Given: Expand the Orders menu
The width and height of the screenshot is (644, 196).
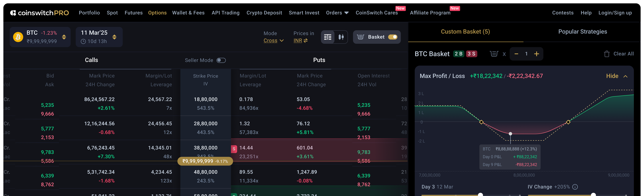Looking at the screenshot, I should [337, 13].
